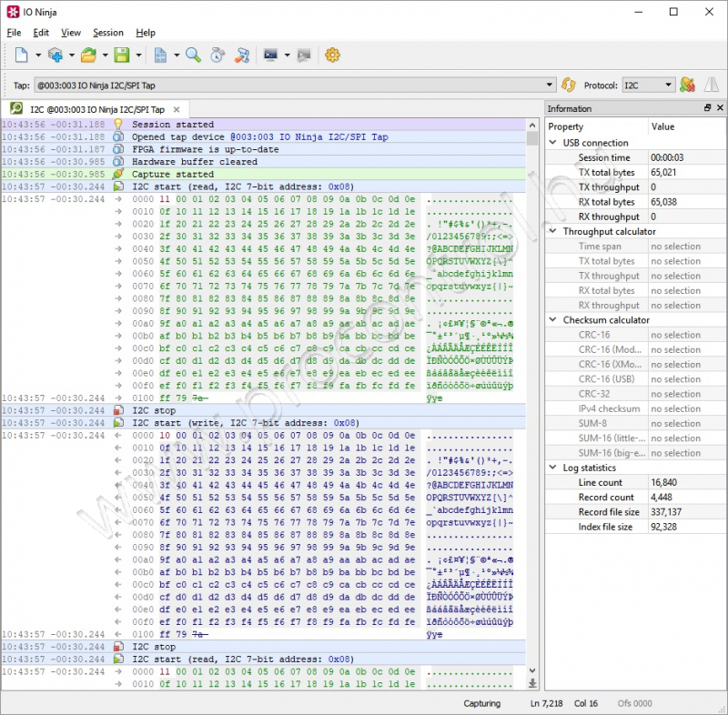Select the Record count row
The width and height of the screenshot is (728, 715).
coord(635,497)
